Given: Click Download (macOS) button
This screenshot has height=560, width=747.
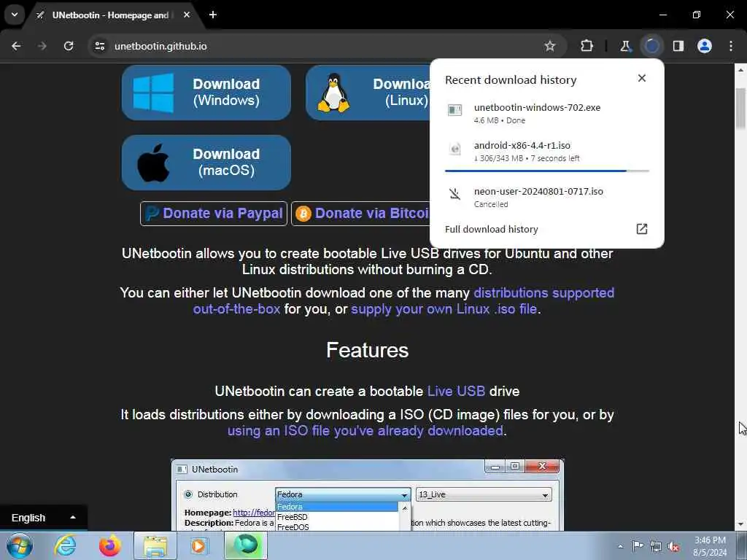Looking at the screenshot, I should pos(206,163).
